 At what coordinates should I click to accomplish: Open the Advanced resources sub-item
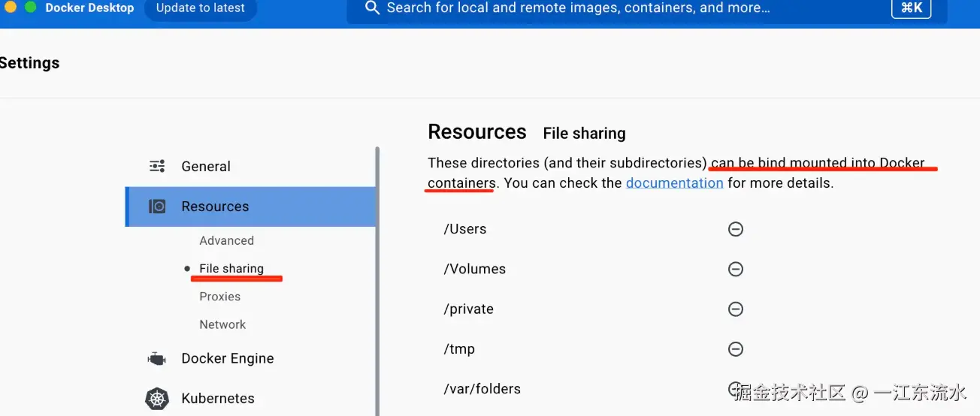pos(226,241)
